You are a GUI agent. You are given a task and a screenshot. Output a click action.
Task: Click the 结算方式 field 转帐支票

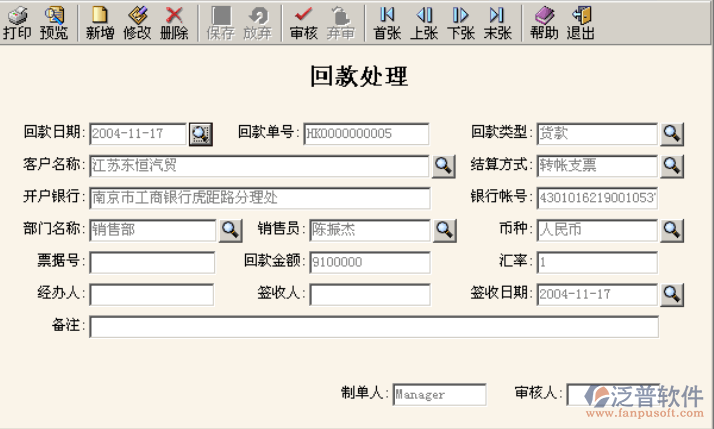pos(597,166)
